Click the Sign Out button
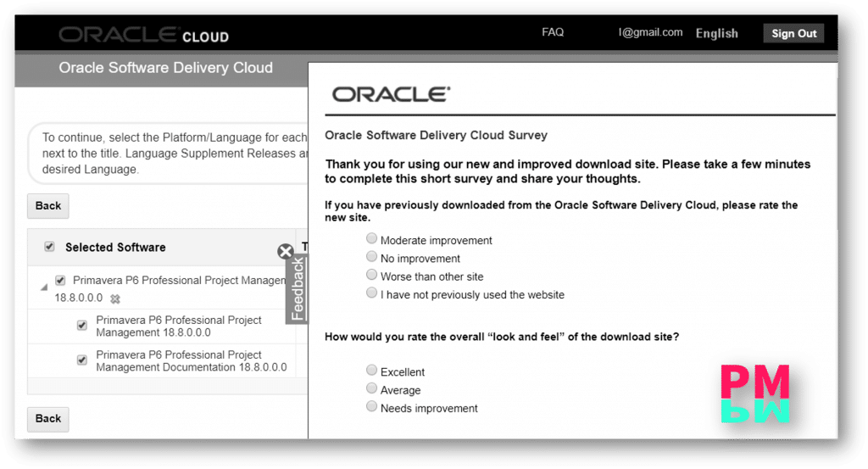 tap(793, 33)
